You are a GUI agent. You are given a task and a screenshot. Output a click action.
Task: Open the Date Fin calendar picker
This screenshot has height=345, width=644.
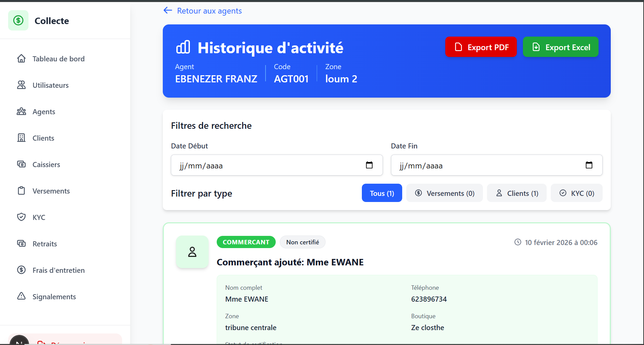coord(589,165)
